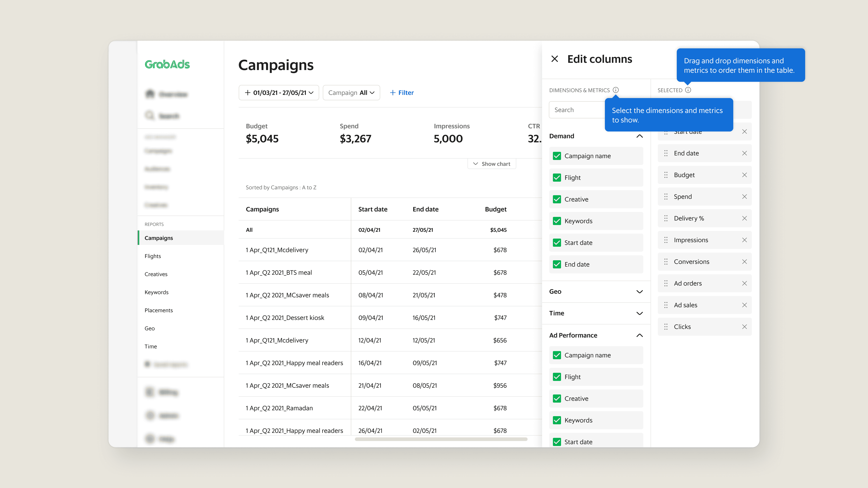Click info icon next to Dimensions & Metrics
This screenshot has width=868, height=488.
click(x=616, y=90)
